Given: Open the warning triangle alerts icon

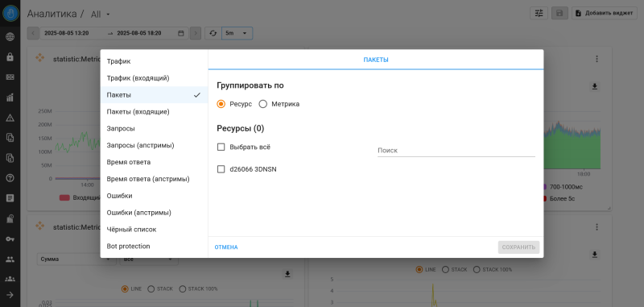Looking at the screenshot, I should coord(10,118).
